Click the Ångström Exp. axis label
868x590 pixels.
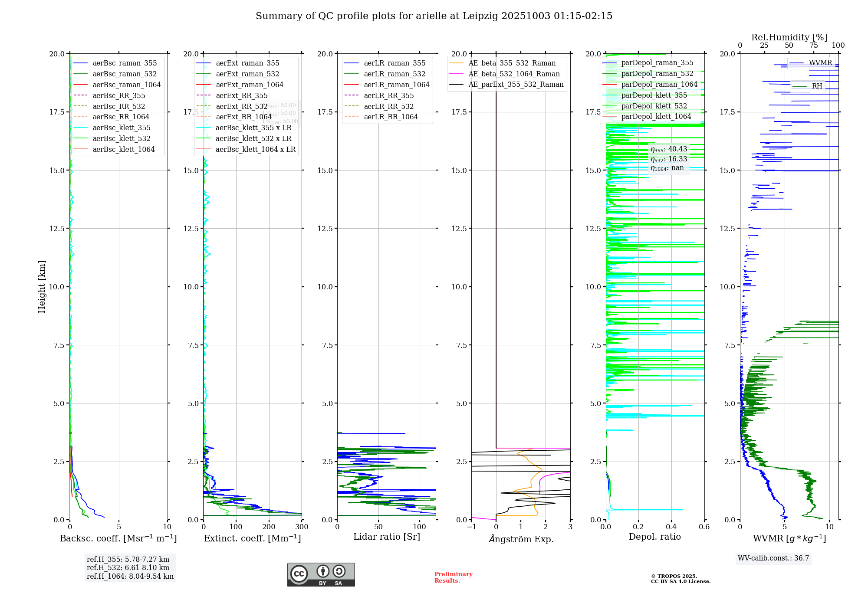point(521,539)
